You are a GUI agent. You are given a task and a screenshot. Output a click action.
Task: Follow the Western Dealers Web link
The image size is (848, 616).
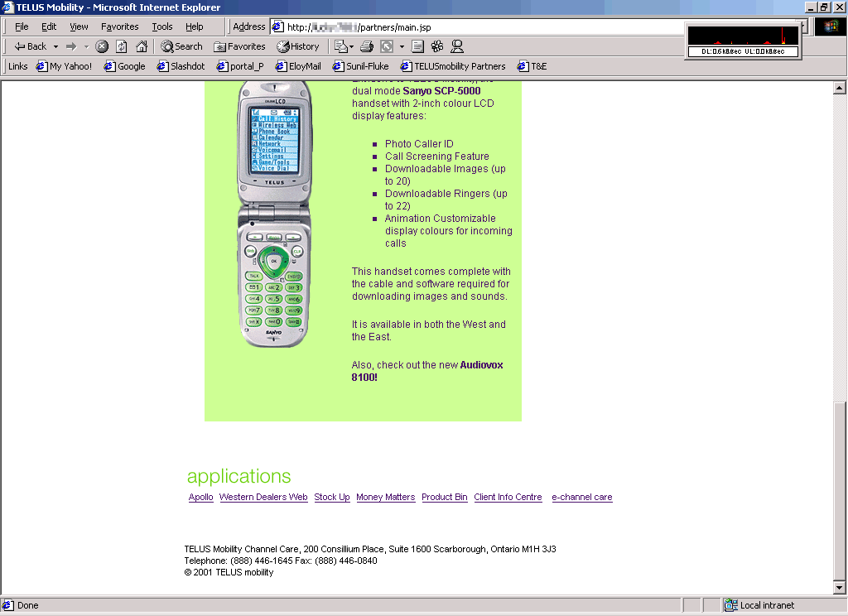pyautogui.click(x=263, y=497)
